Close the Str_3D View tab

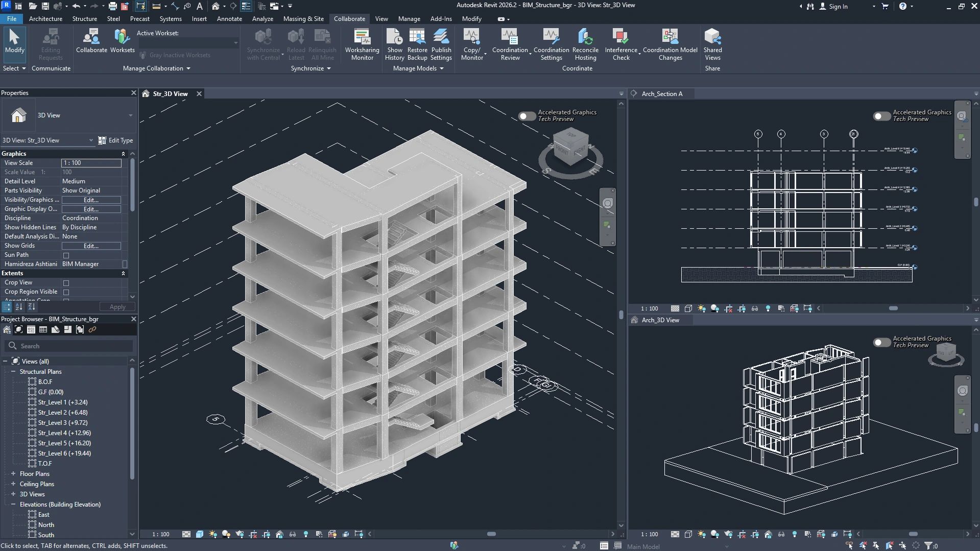point(199,94)
